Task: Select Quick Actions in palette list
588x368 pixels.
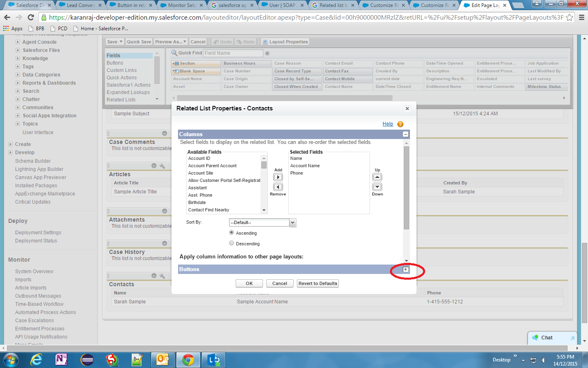Action: [122, 78]
